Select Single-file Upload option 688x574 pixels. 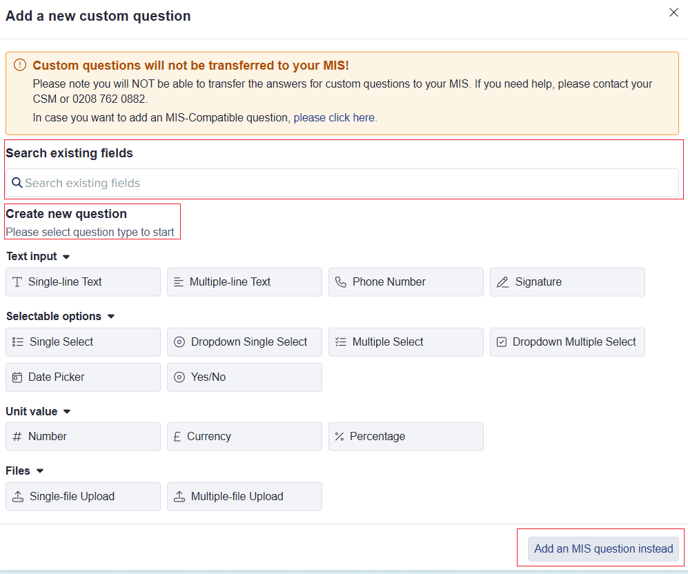point(83,496)
